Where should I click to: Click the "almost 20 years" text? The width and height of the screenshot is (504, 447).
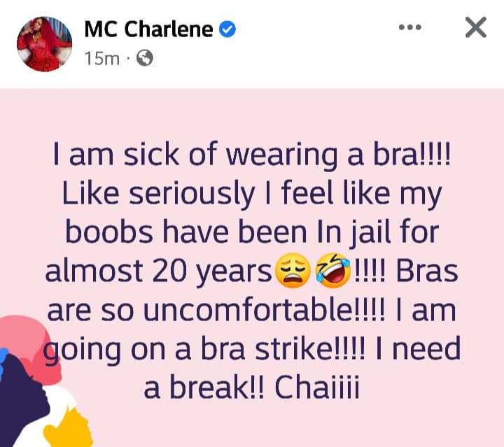point(159,271)
